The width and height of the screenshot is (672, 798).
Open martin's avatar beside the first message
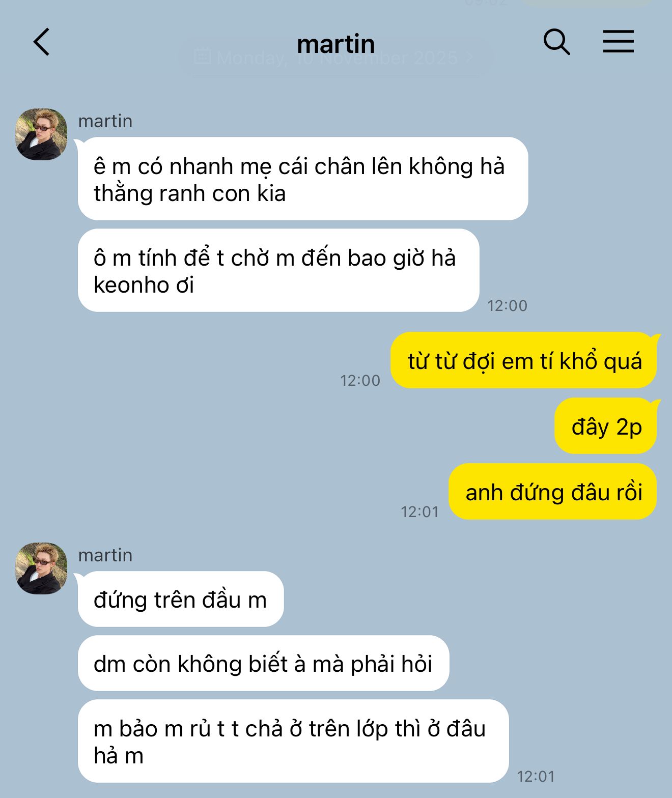coord(41,134)
